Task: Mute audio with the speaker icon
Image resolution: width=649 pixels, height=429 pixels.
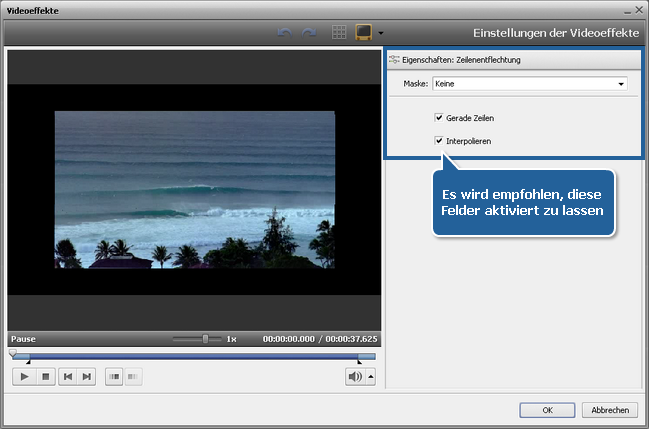Action: click(x=354, y=376)
